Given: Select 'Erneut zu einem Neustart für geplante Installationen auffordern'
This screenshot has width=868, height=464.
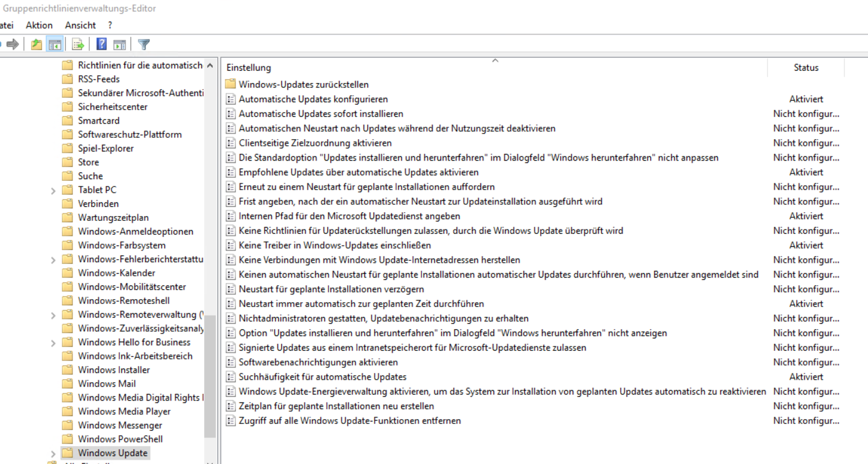Looking at the screenshot, I should (367, 186).
